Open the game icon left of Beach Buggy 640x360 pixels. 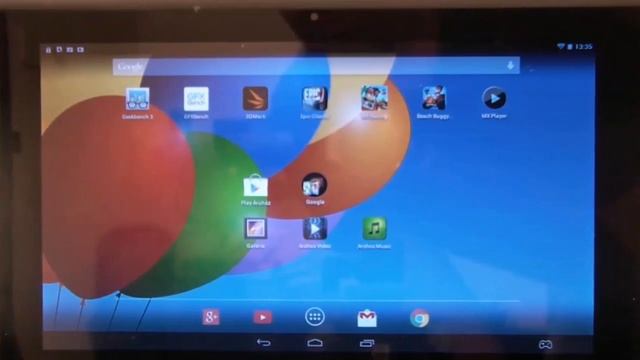click(x=374, y=98)
